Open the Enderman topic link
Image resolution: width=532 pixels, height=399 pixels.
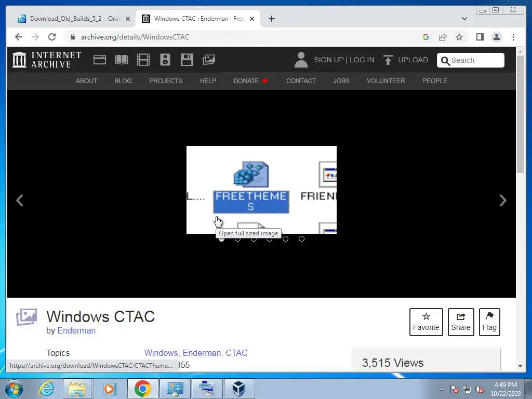(202, 353)
